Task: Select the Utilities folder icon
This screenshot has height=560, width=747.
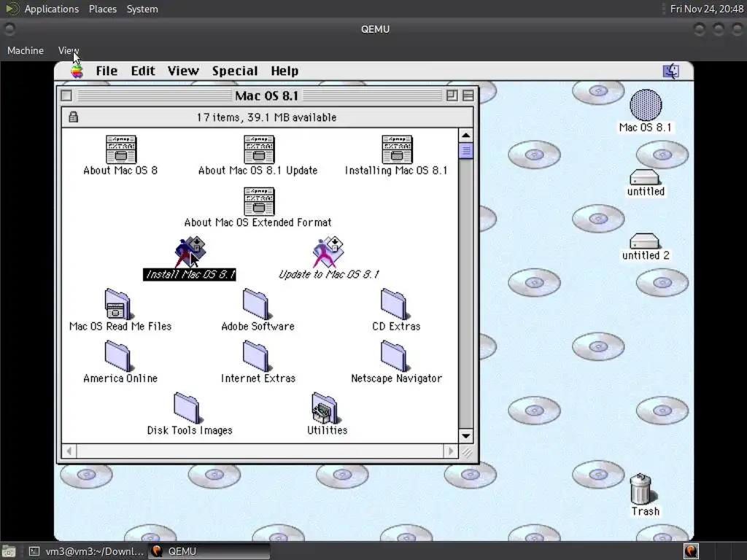Action: 325,408
